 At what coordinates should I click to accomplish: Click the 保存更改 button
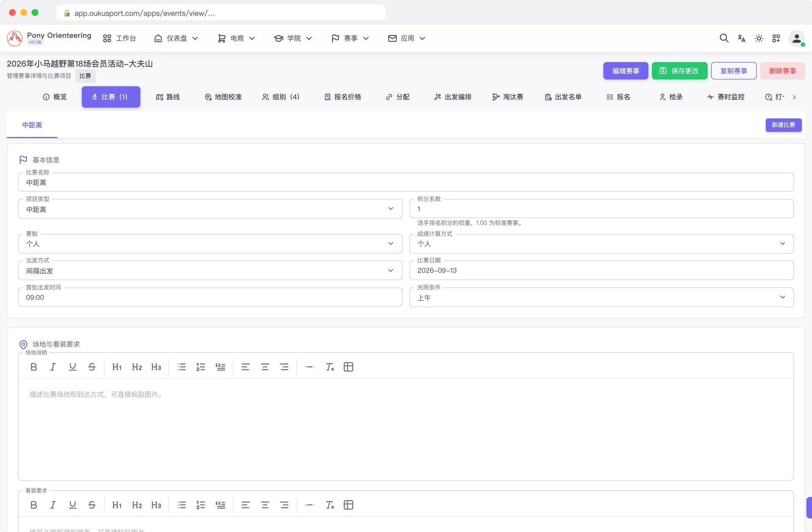679,71
